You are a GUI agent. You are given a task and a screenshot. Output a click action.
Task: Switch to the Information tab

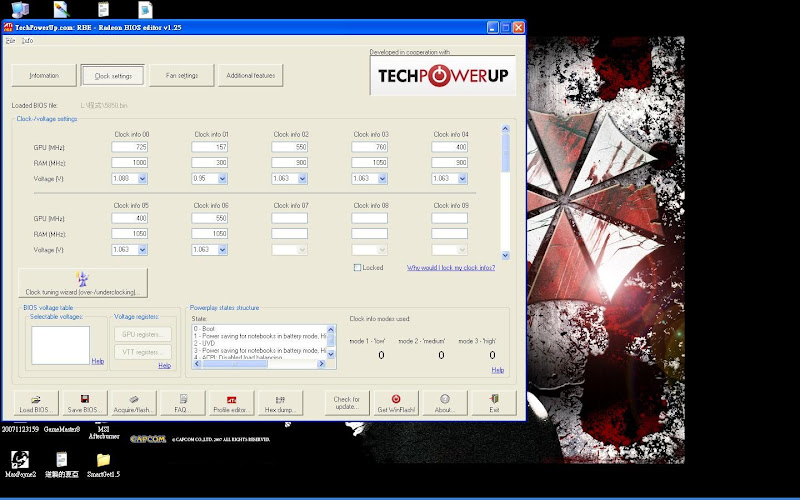[x=44, y=76]
